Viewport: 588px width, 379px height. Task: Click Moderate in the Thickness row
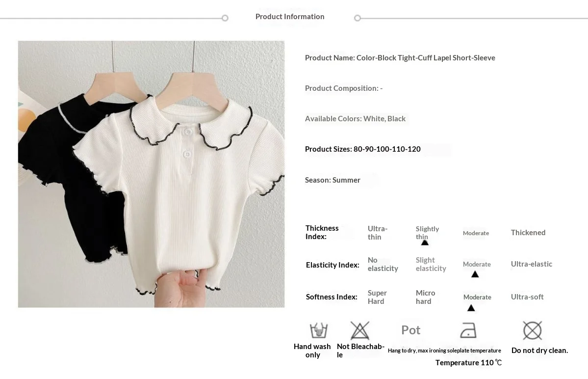(x=476, y=233)
